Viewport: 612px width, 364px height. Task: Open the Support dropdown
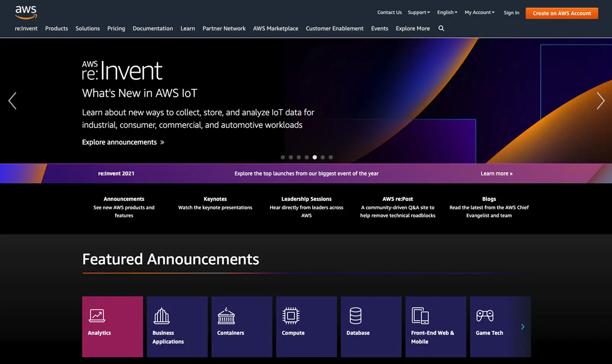[x=419, y=12]
